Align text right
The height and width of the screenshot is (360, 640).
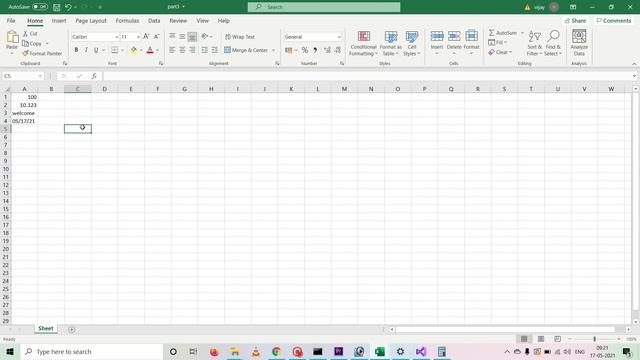[192, 50]
